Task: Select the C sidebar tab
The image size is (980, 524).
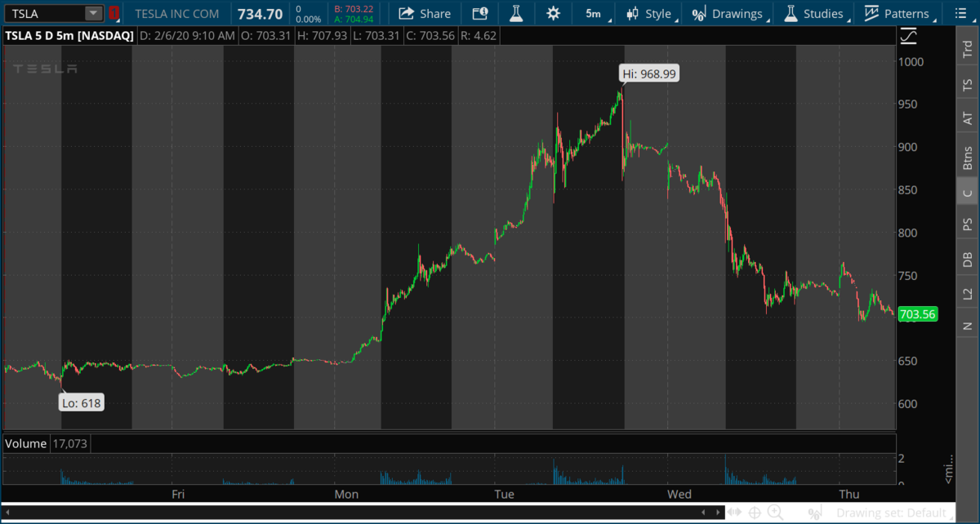Action: coord(968,193)
